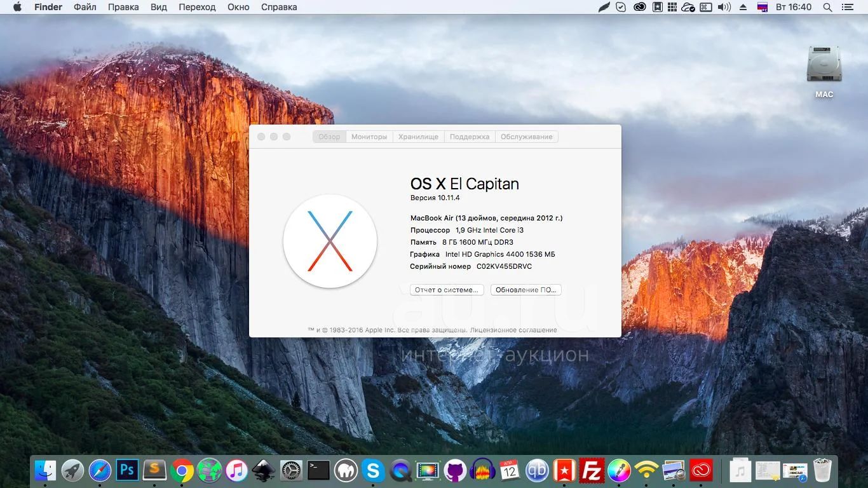Switch to the Поддержка tab
This screenshot has height=488, width=868.
click(x=470, y=137)
